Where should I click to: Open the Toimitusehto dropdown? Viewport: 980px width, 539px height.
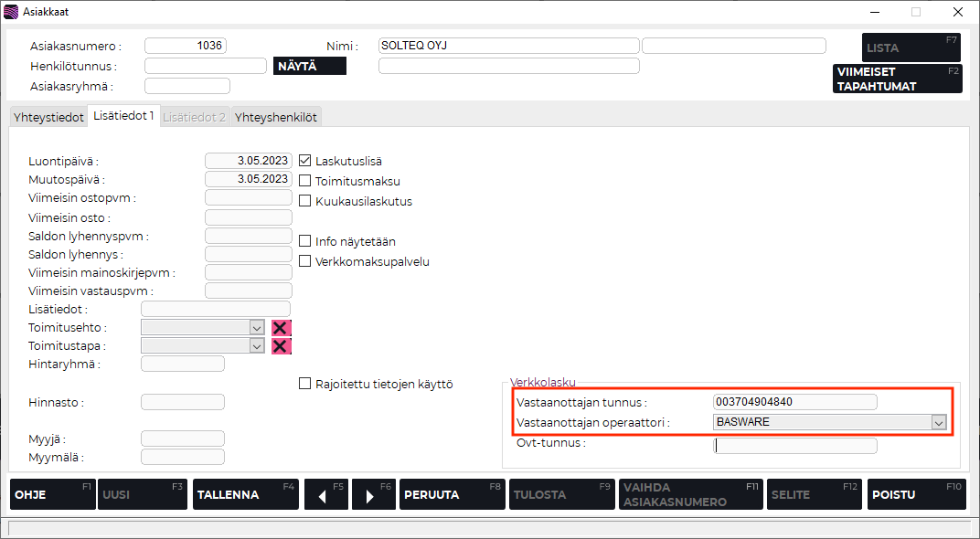point(256,327)
